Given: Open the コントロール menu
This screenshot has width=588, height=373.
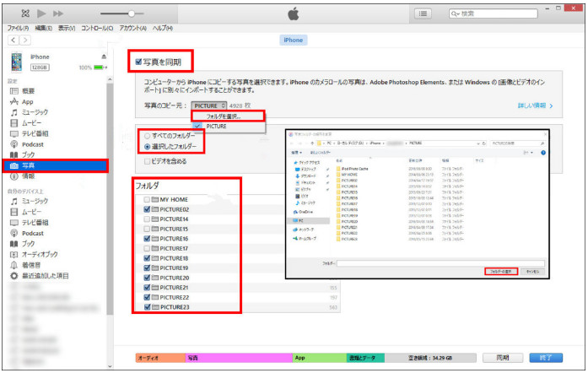Looking at the screenshot, I should (97, 28).
